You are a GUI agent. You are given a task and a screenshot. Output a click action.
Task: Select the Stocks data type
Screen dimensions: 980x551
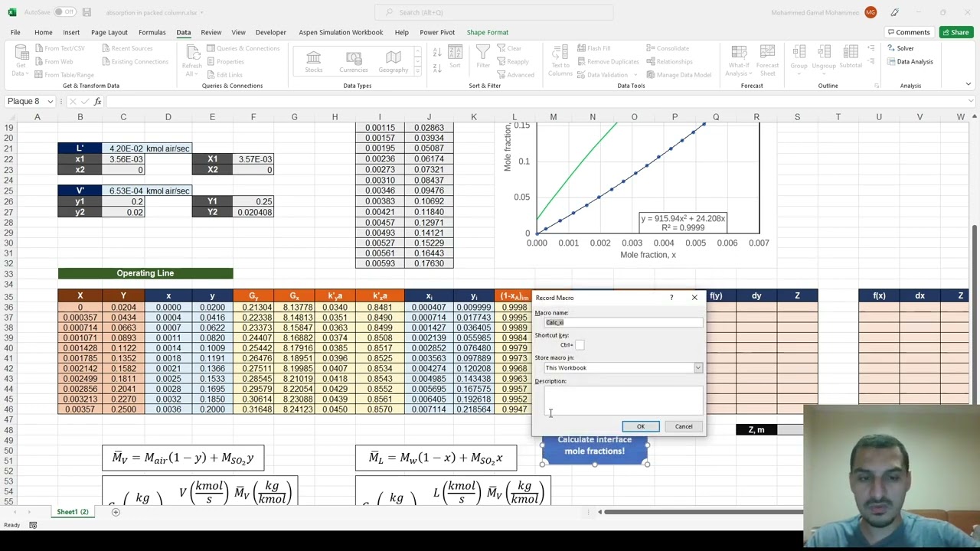(x=314, y=61)
